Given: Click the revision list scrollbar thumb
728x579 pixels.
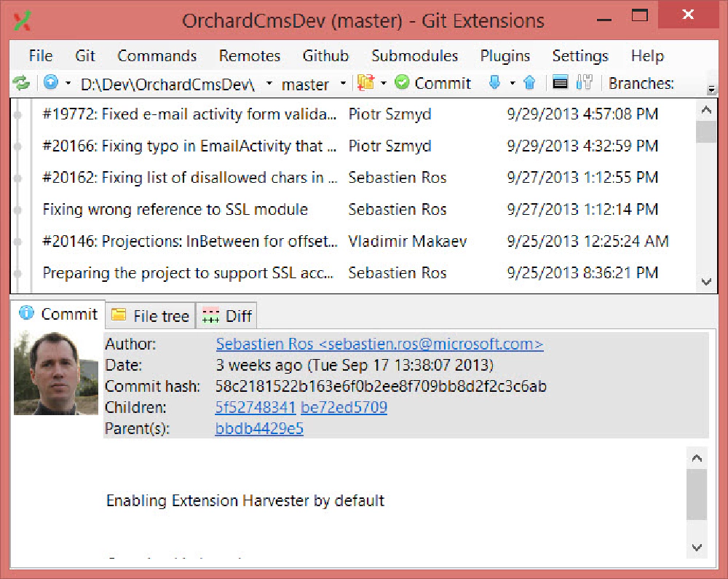Looking at the screenshot, I should pos(707,131).
